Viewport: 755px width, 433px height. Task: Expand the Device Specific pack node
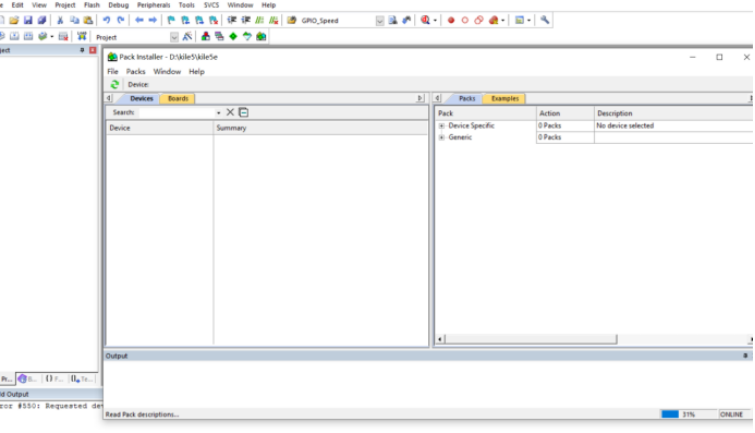pos(441,126)
